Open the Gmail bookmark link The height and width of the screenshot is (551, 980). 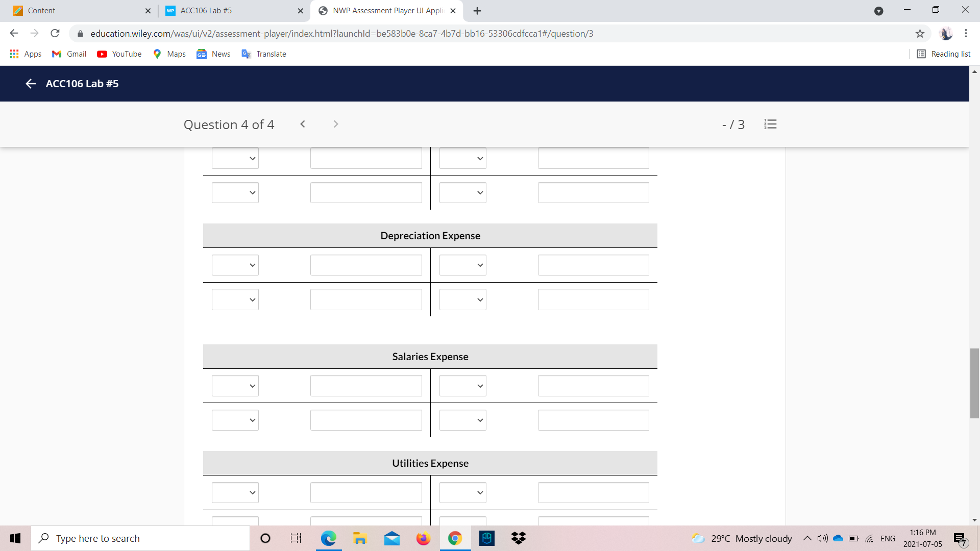point(68,54)
